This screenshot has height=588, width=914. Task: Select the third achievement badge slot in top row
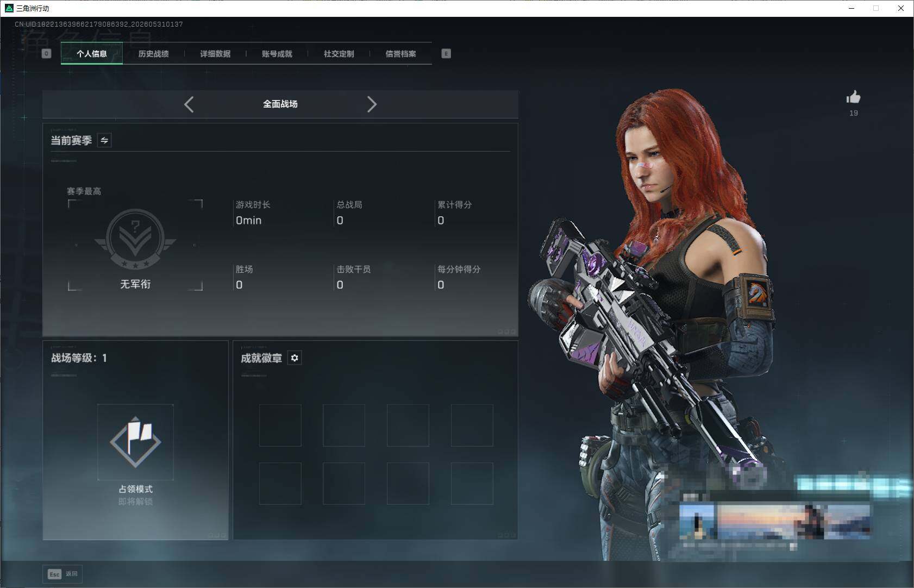click(408, 426)
